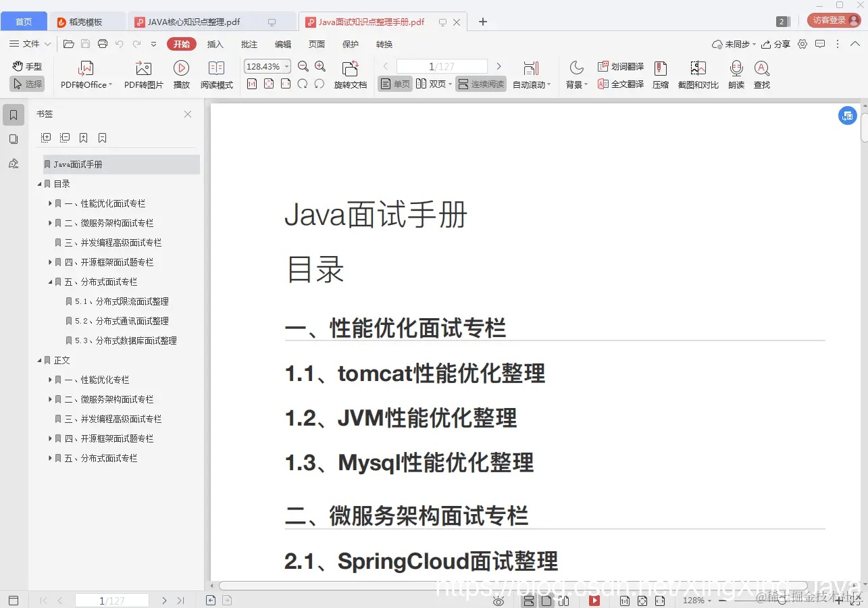
Task: Collapse the 正文 bookmark group
Action: pos(40,360)
